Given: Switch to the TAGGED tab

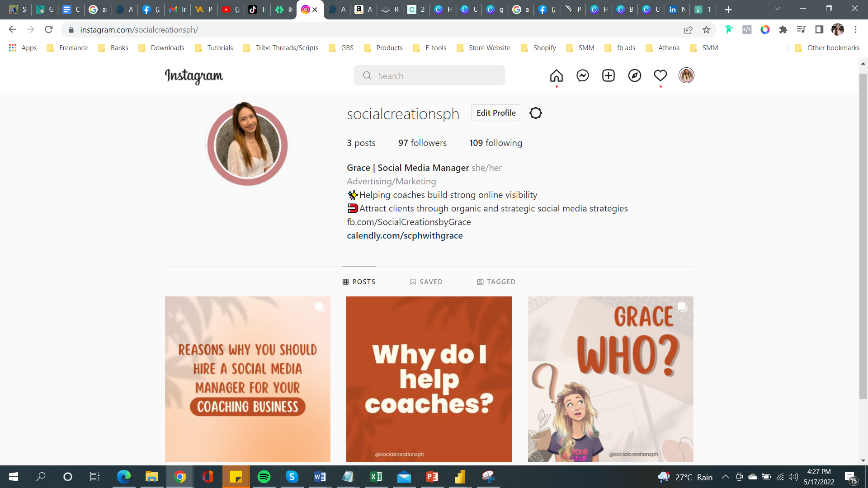Looking at the screenshot, I should pyautogui.click(x=496, y=282).
